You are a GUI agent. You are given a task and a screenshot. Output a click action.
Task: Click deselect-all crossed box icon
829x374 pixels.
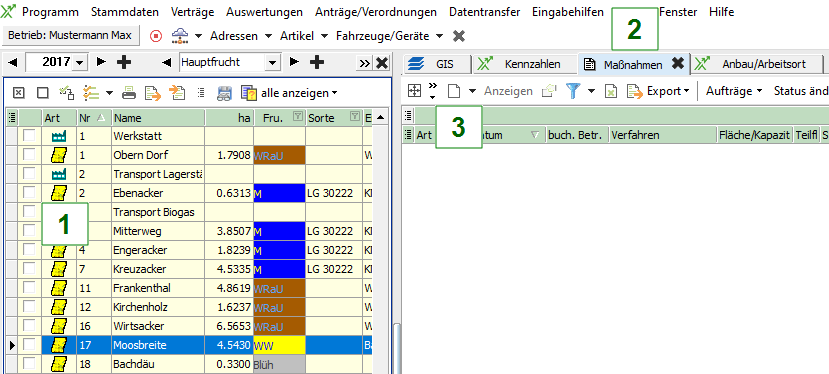point(19,93)
